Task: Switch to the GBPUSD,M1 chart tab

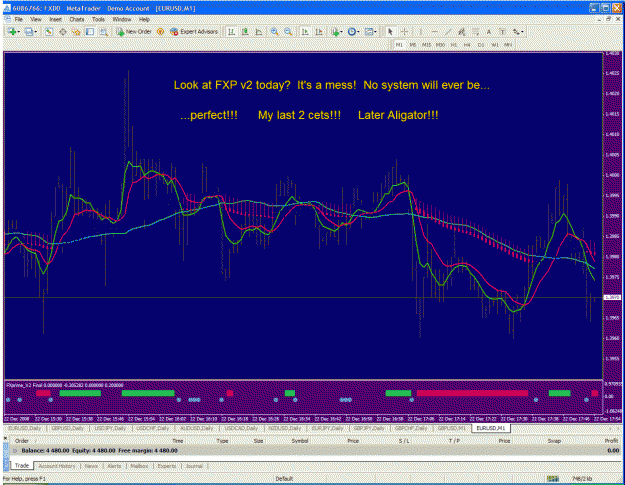Action: click(451, 428)
